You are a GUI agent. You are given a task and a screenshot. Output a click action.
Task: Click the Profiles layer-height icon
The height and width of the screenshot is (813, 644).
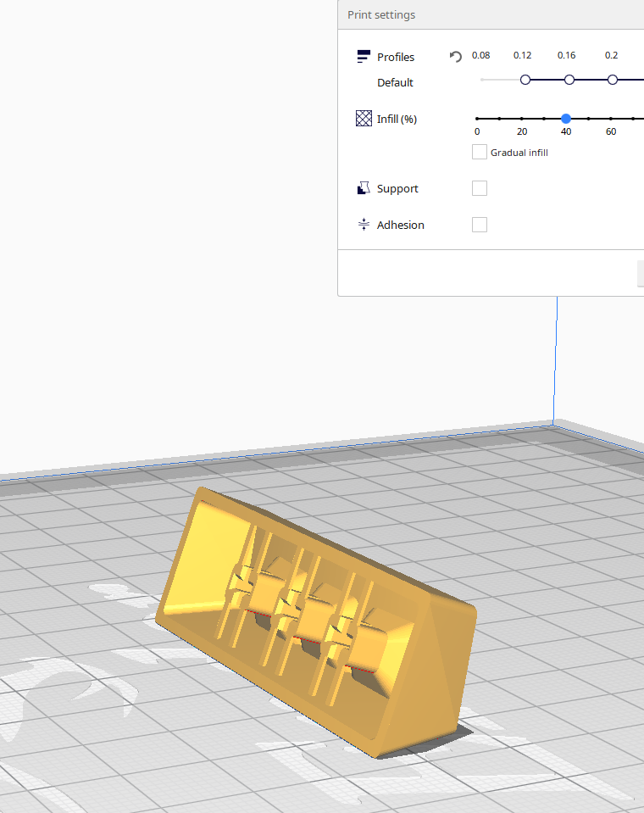[x=364, y=57]
